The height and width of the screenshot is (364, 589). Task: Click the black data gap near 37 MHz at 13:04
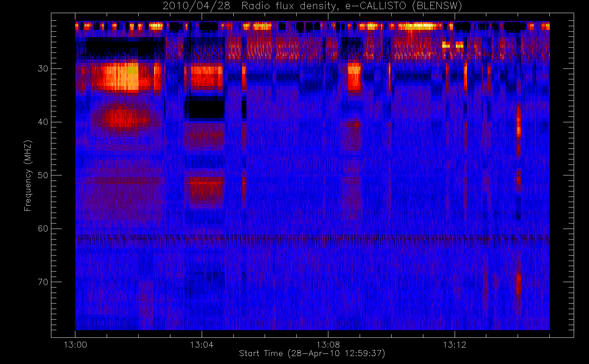coord(205,107)
